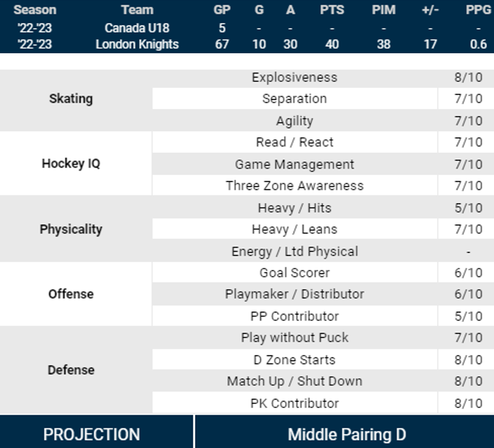Select the Physicality category label
Viewport: 494px width, 448px height.
(71, 229)
